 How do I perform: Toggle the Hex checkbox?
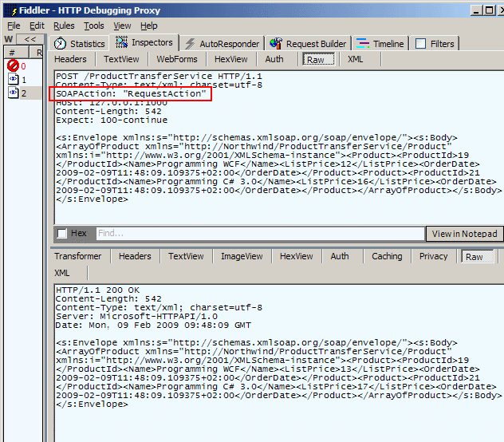click(x=62, y=234)
